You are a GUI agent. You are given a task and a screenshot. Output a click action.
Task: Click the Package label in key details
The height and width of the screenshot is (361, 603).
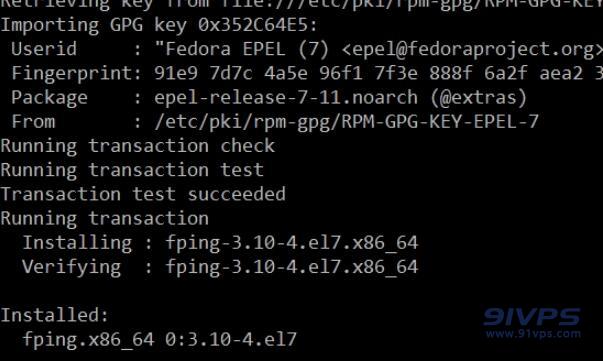tap(49, 98)
